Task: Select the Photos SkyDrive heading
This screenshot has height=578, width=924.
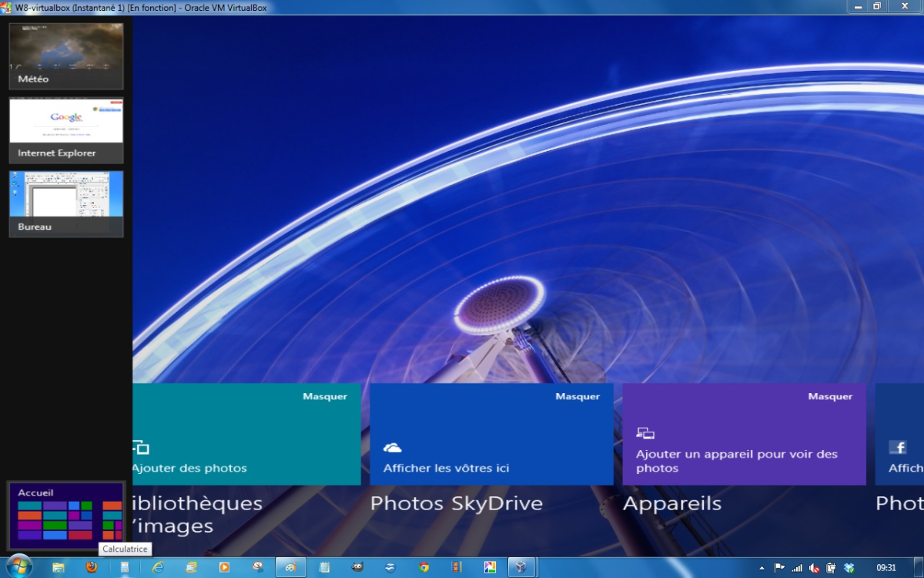Action: (457, 503)
